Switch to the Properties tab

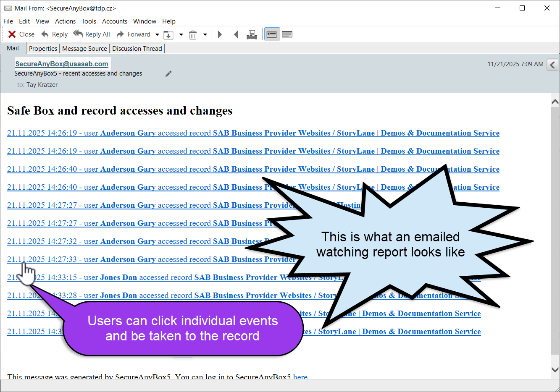point(43,49)
